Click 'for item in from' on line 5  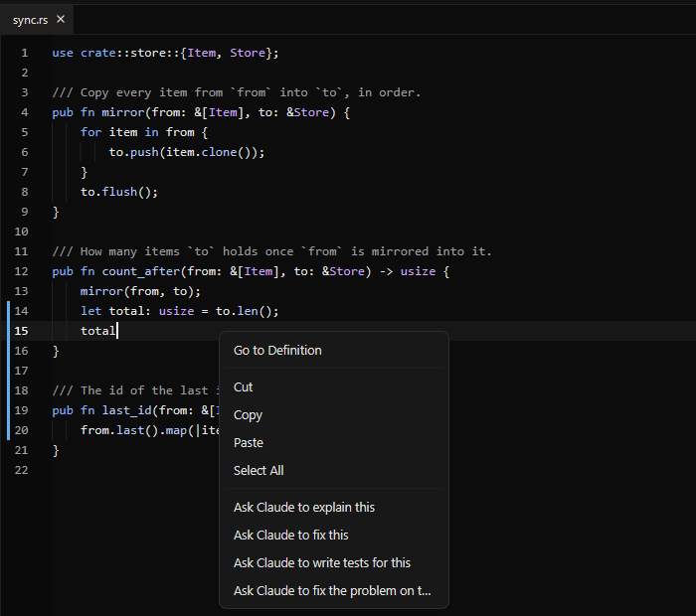pos(137,132)
